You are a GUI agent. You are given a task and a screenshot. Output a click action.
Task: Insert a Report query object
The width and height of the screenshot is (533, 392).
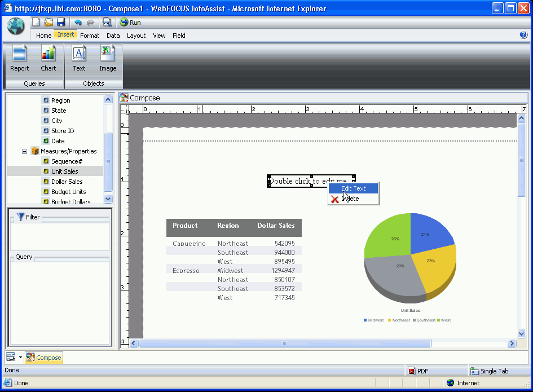[19, 59]
